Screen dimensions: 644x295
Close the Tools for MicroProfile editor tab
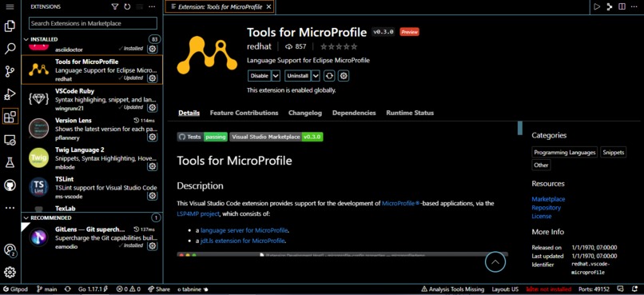[268, 7]
